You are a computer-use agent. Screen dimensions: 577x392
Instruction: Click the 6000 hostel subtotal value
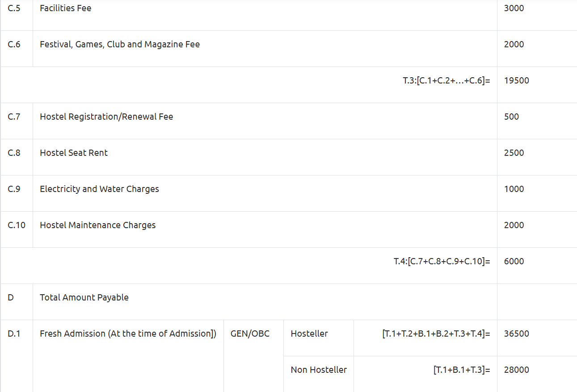pyautogui.click(x=514, y=261)
